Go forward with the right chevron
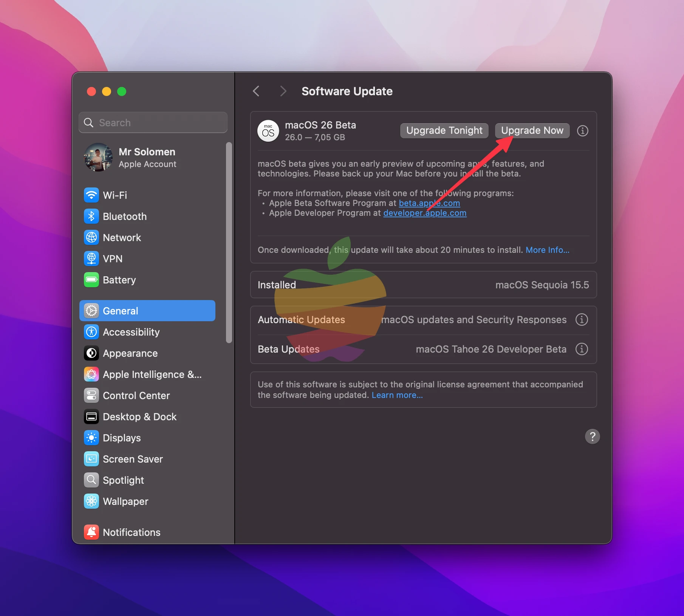The width and height of the screenshot is (684, 616). coord(283,91)
